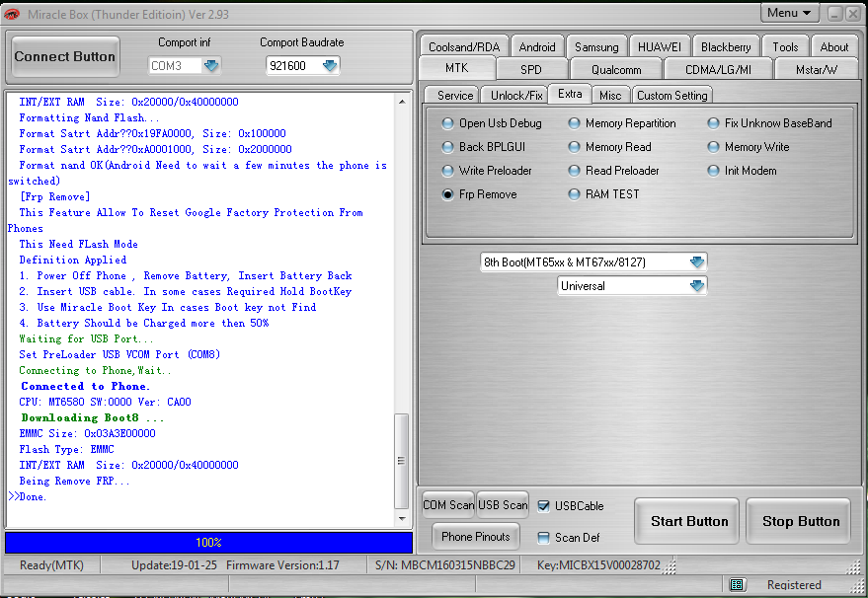Screen dimensions: 868x598
Task: Open the Custom Setting sub-tab
Action: pyautogui.click(x=672, y=95)
